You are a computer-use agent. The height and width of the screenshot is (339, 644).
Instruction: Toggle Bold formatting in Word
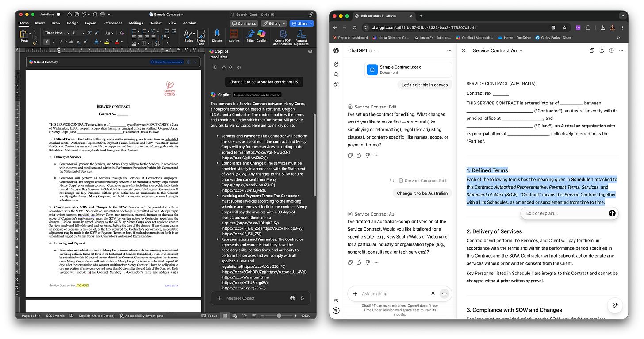(x=47, y=42)
